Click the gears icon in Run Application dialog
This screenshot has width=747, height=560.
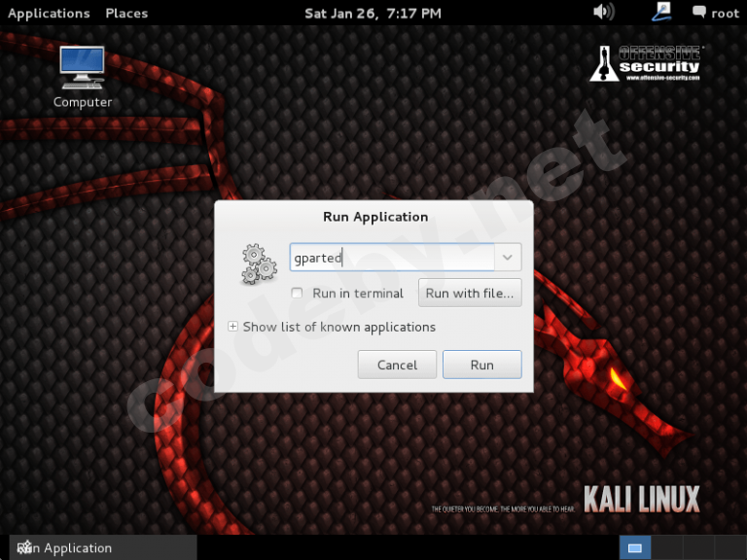pyautogui.click(x=259, y=263)
